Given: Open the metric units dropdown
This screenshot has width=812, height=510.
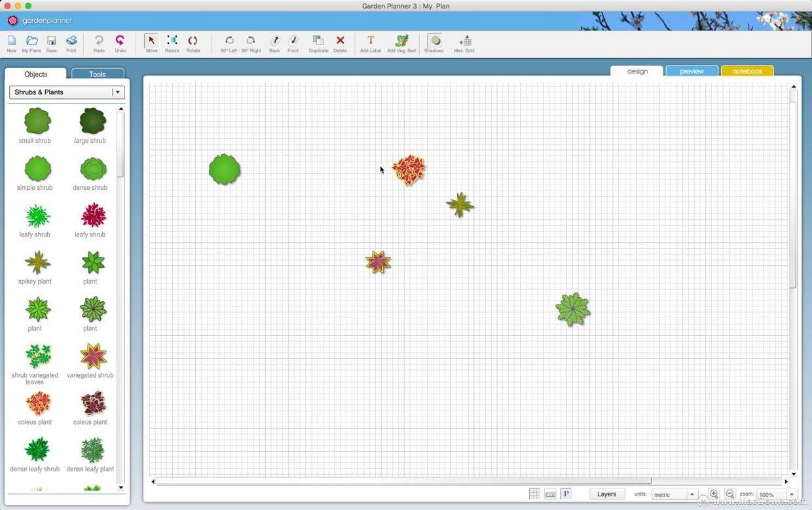Looking at the screenshot, I should 674,494.
